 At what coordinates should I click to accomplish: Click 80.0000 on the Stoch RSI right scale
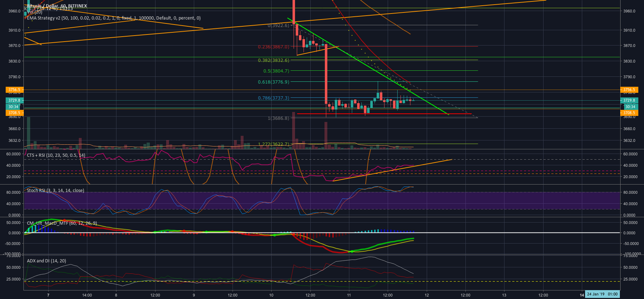pos(630,192)
